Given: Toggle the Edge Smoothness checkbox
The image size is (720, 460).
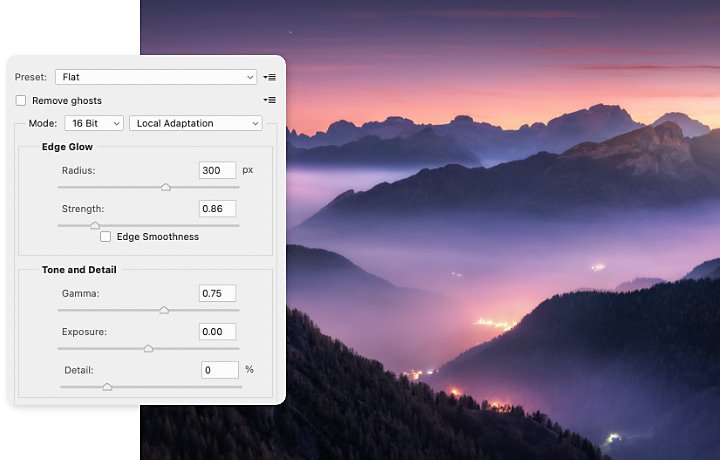Looking at the screenshot, I should (x=105, y=236).
